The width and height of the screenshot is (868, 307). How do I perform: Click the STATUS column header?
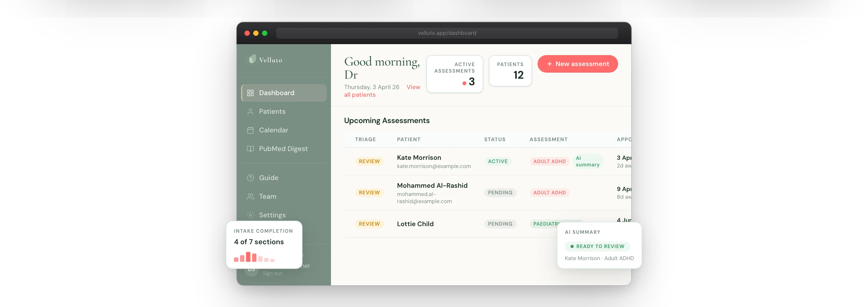click(x=495, y=140)
